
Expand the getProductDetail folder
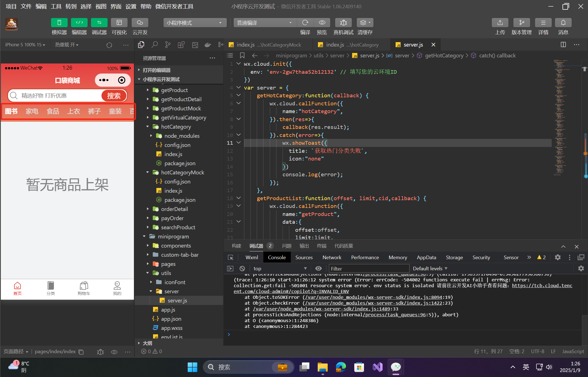coord(181,99)
